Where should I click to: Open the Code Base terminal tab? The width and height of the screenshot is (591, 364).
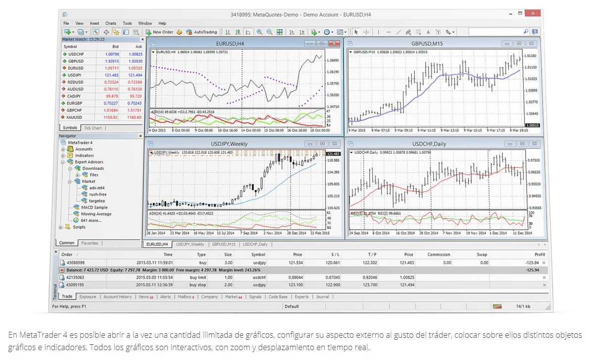pyautogui.click(x=278, y=297)
